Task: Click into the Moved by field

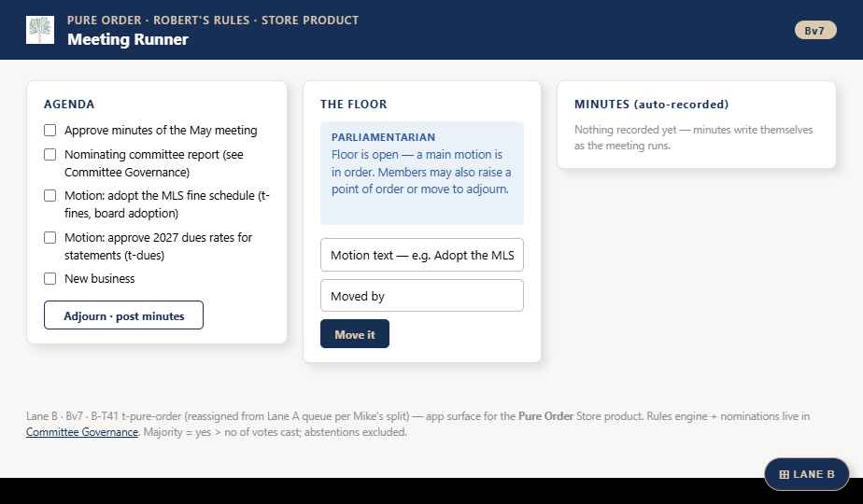Action: (422, 296)
